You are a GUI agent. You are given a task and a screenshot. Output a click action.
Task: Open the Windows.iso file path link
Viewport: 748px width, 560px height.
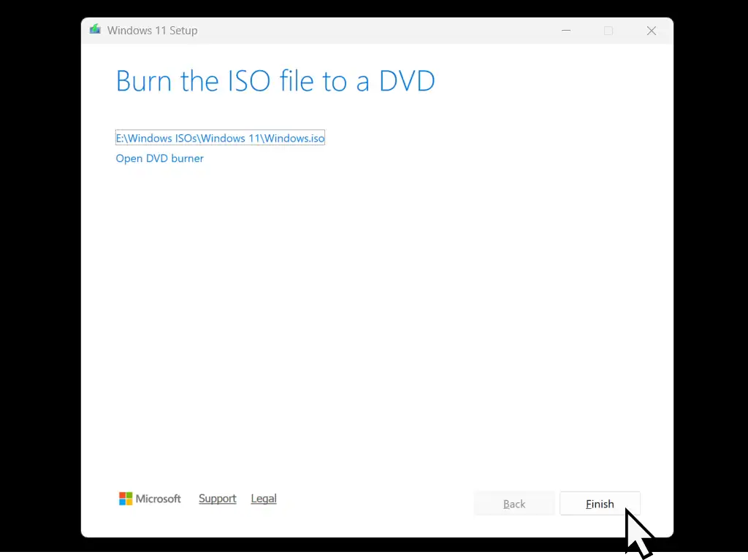tap(220, 138)
